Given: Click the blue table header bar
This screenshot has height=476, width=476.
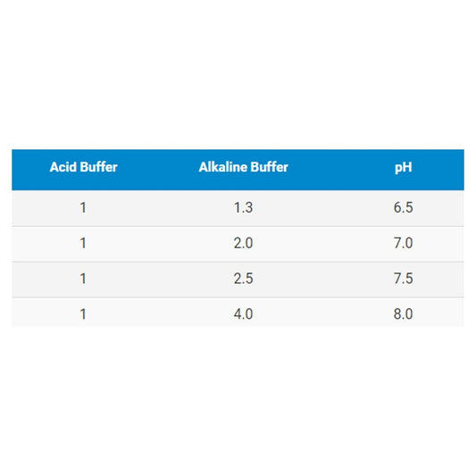Looking at the screenshot, I should pyautogui.click(x=238, y=170).
